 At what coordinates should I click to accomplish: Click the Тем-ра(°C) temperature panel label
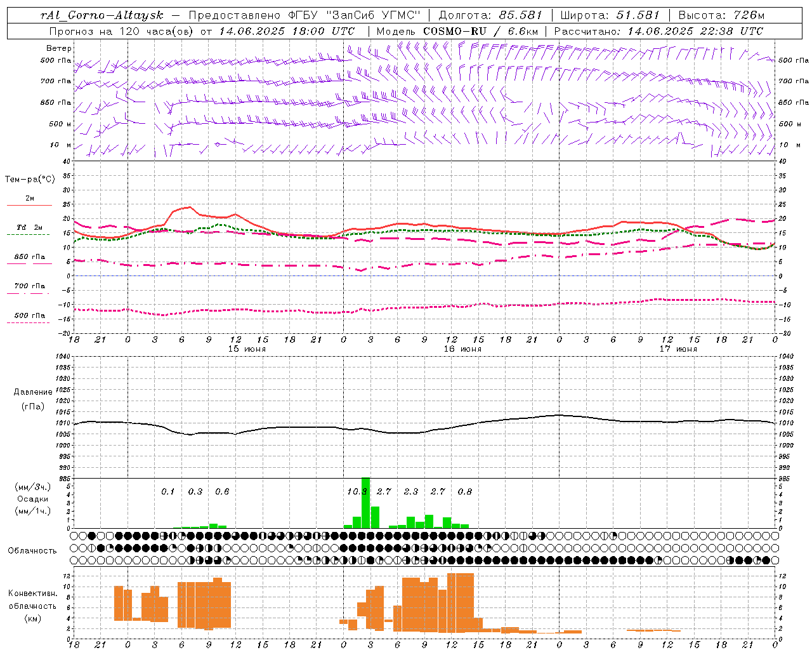30,179
